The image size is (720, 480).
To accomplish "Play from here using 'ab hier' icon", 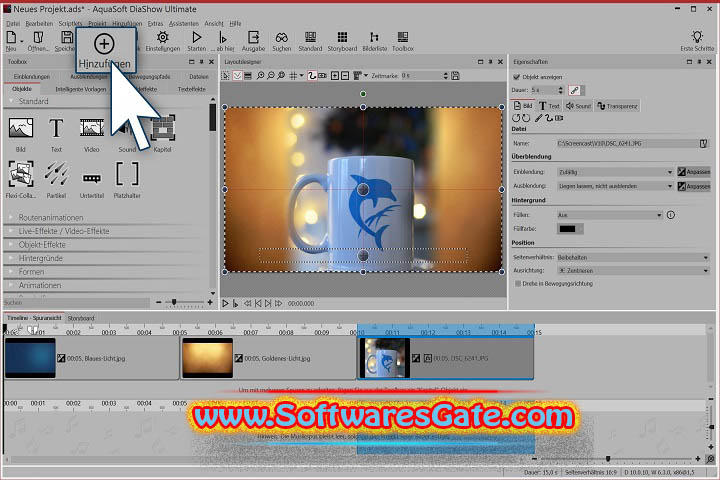I will 224,40.
